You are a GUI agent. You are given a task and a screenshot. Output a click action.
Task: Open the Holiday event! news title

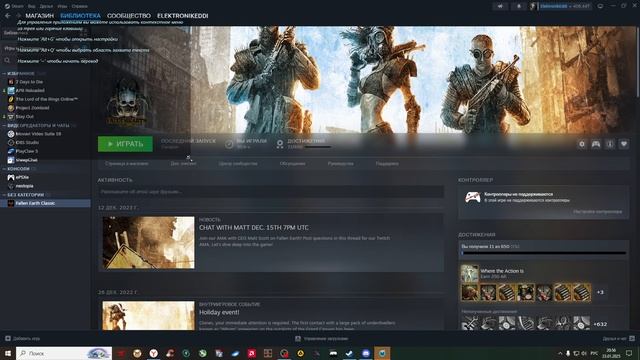tap(219, 312)
